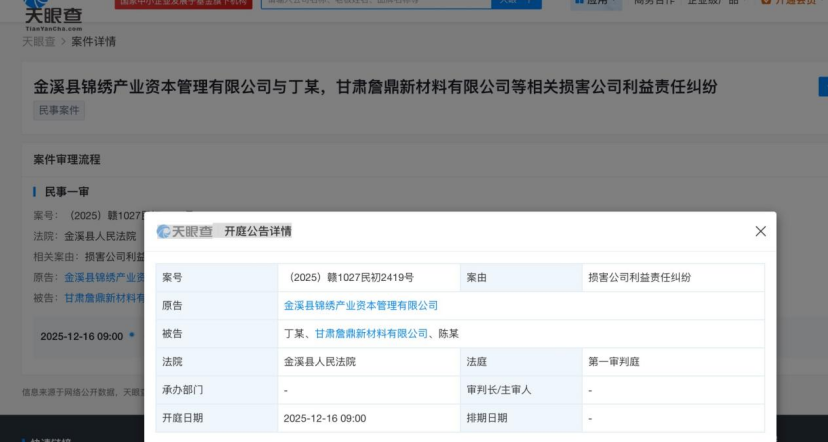
Task: Open the background 原告 company link
Action: point(105,277)
